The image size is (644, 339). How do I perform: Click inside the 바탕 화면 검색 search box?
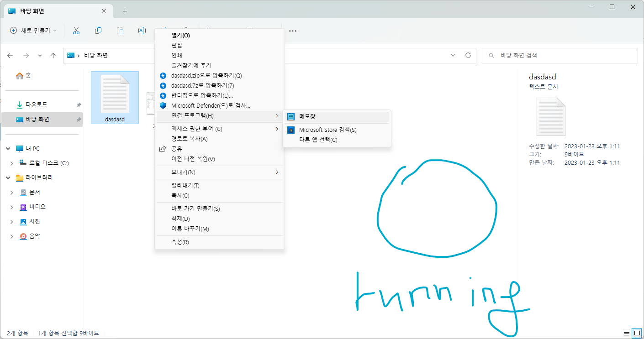coord(560,55)
